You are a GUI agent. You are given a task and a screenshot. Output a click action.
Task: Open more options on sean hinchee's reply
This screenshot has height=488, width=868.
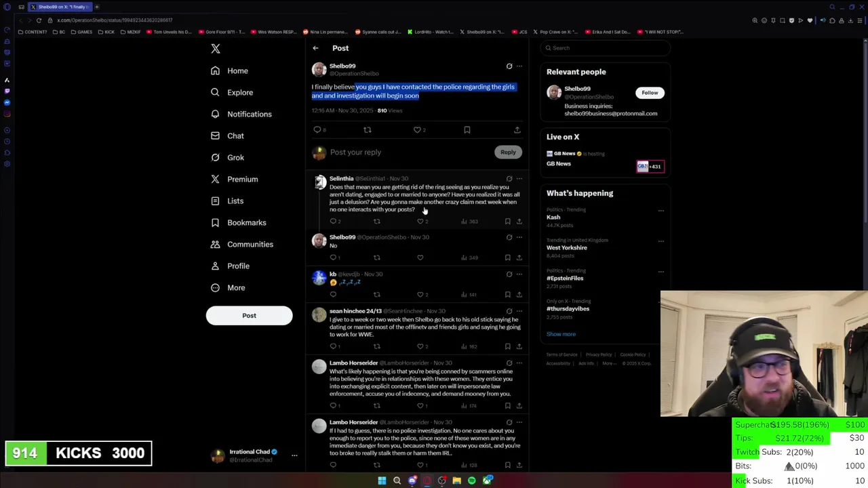519,311
